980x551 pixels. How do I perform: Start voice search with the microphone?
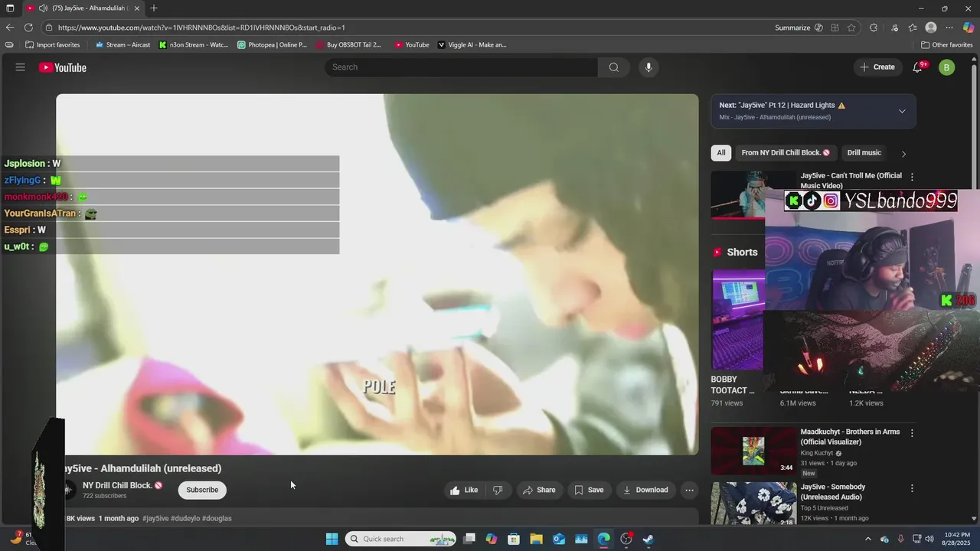point(648,67)
